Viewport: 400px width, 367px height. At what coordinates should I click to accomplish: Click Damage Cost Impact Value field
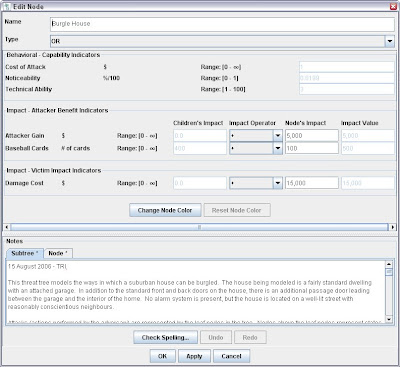368,183
